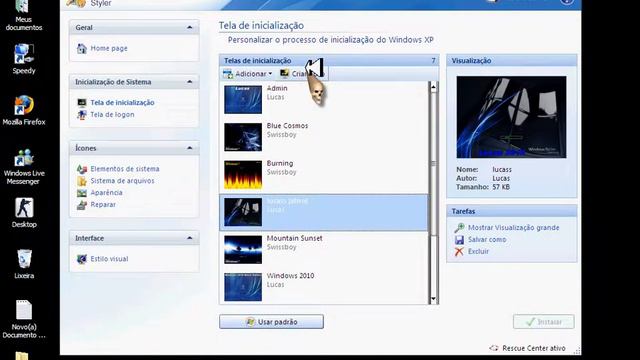640x360 pixels.
Task: Open Elementos de sistema section
Action: coord(125,169)
